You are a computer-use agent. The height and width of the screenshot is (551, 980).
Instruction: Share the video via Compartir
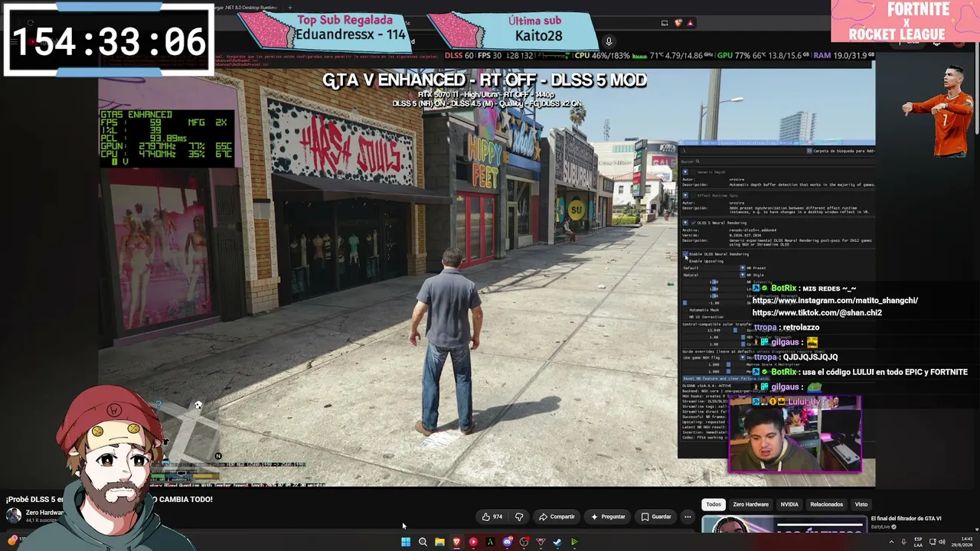557,517
